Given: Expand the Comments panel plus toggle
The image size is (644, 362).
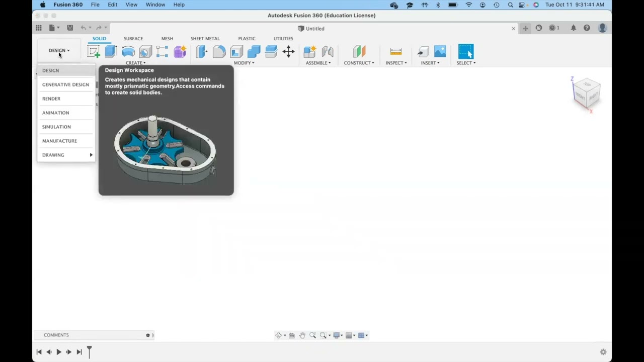Looking at the screenshot, I should (148, 335).
